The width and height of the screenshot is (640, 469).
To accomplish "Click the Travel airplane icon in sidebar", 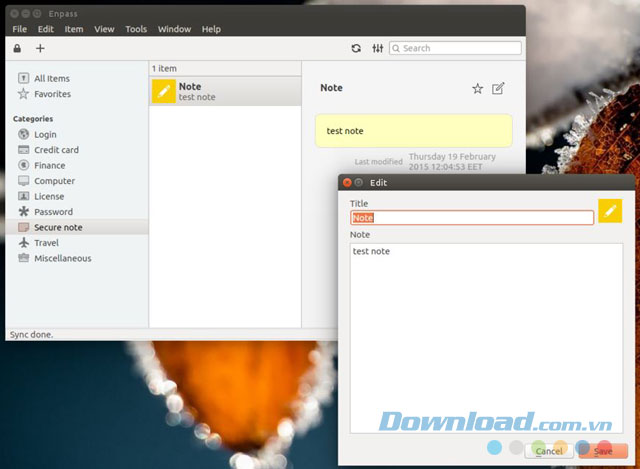I will point(24,242).
